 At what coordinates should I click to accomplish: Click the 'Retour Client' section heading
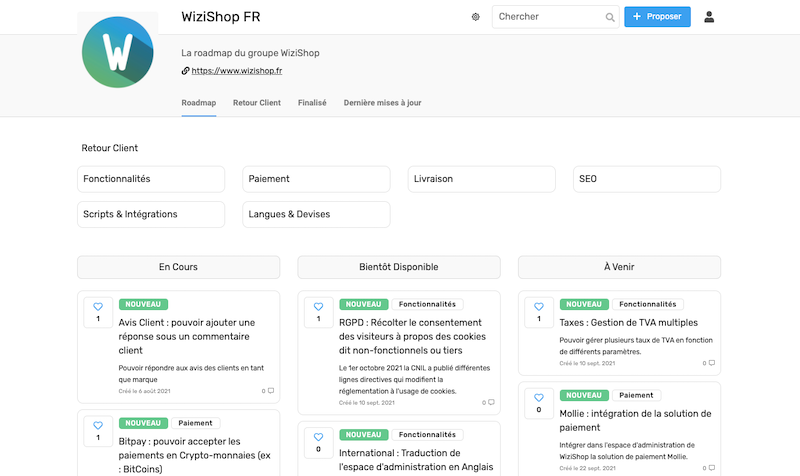[x=110, y=148]
